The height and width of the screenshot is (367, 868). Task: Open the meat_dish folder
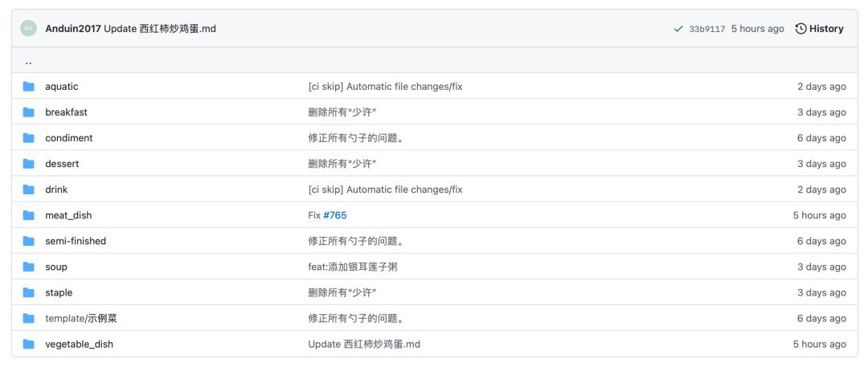[x=68, y=215]
